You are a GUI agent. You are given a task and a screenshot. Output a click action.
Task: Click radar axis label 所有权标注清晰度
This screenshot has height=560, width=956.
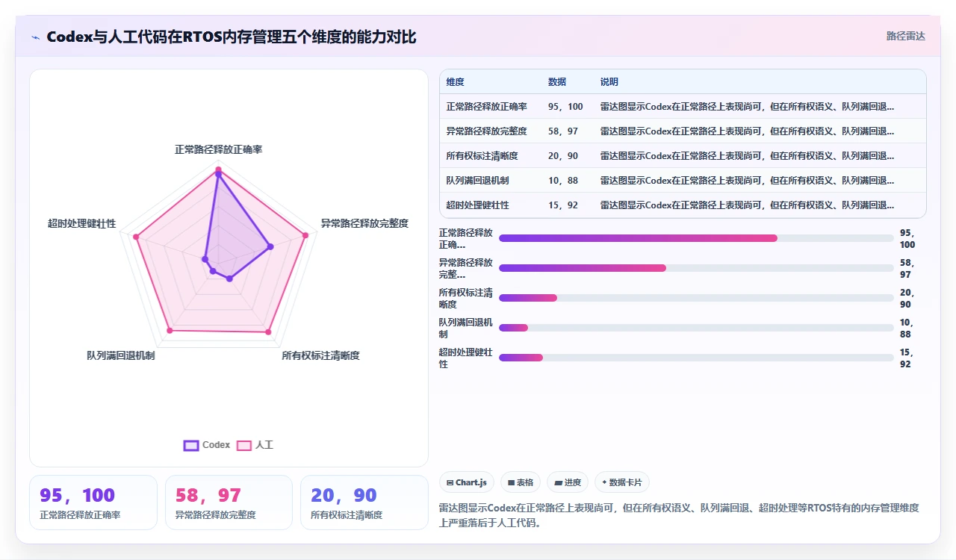pyautogui.click(x=320, y=355)
